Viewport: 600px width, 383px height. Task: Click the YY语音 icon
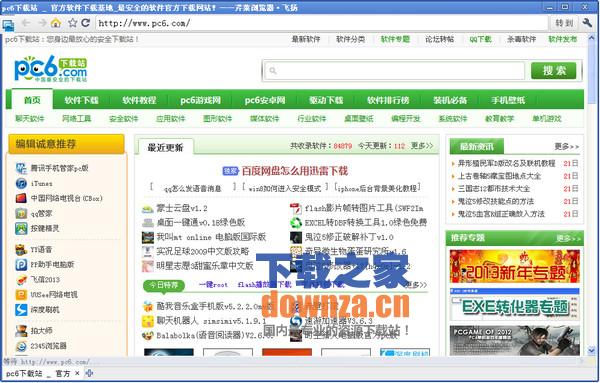21,249
